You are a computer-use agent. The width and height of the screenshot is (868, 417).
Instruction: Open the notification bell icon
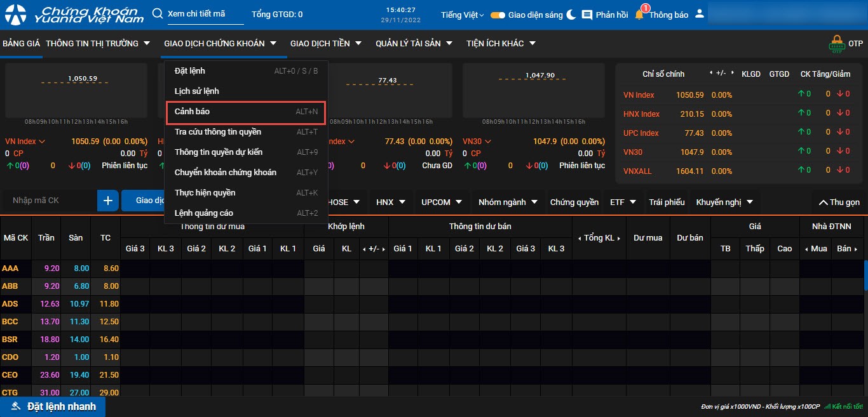point(639,15)
